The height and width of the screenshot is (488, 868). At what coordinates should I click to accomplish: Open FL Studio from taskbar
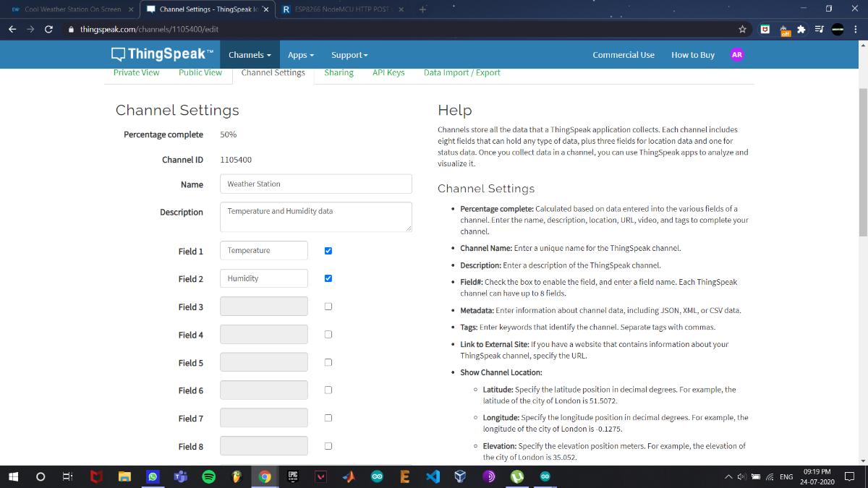[x=237, y=476]
